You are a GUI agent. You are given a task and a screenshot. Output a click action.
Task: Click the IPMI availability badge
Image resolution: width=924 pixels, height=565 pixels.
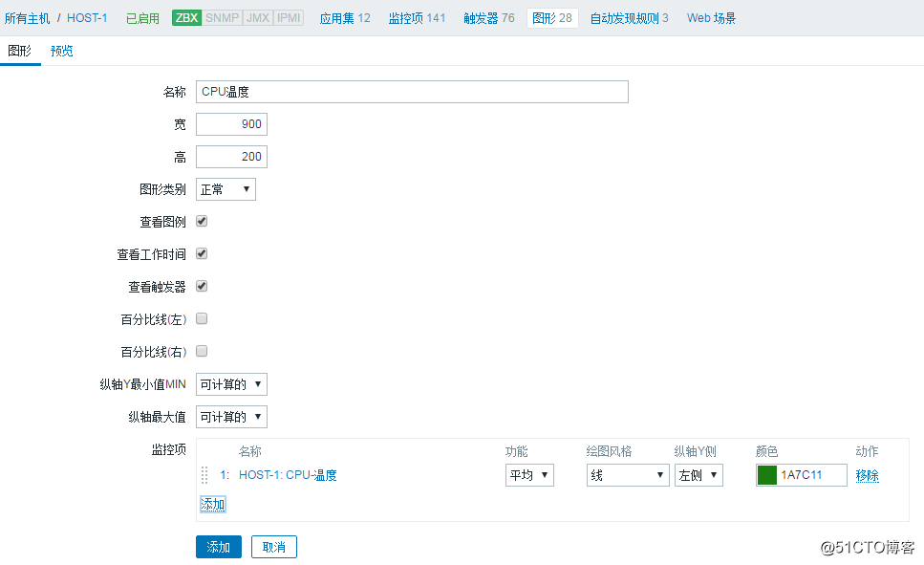click(x=289, y=18)
